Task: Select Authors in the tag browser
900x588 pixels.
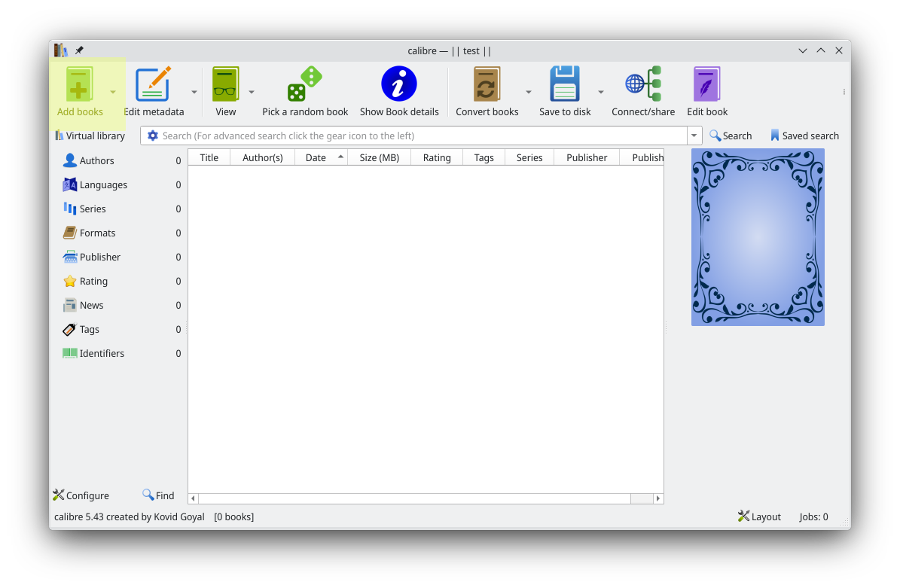Action: [96, 160]
